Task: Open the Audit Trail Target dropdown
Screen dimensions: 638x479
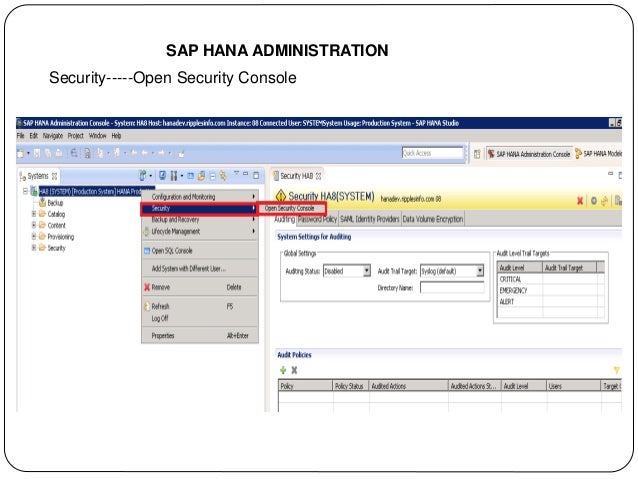Action: (x=480, y=271)
